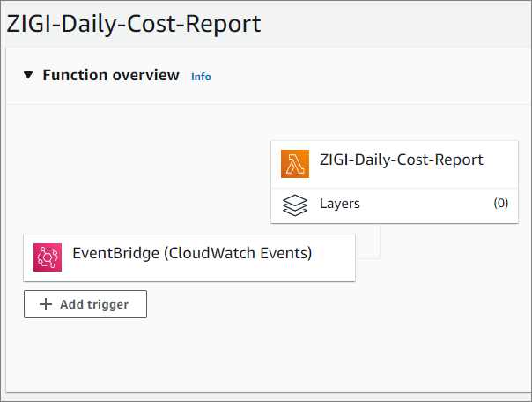Viewport: 532px width, 402px height.
Task: Click the Add trigger button
Action: tap(85, 304)
